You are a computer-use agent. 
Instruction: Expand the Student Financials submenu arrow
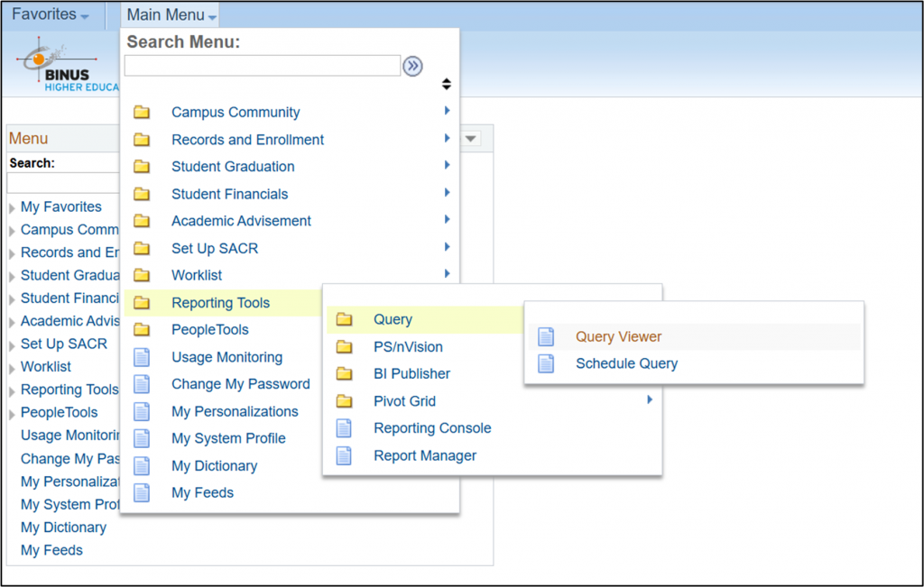(447, 193)
